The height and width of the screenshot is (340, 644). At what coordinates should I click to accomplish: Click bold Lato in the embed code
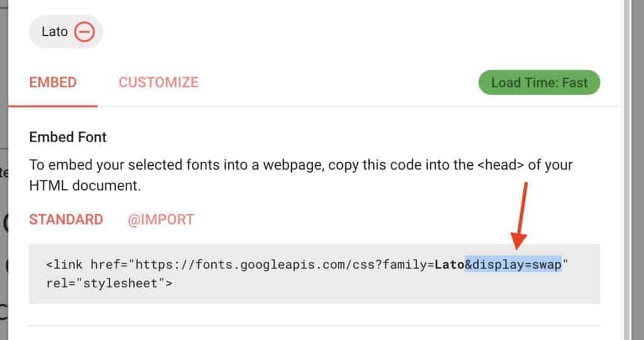[450, 265]
